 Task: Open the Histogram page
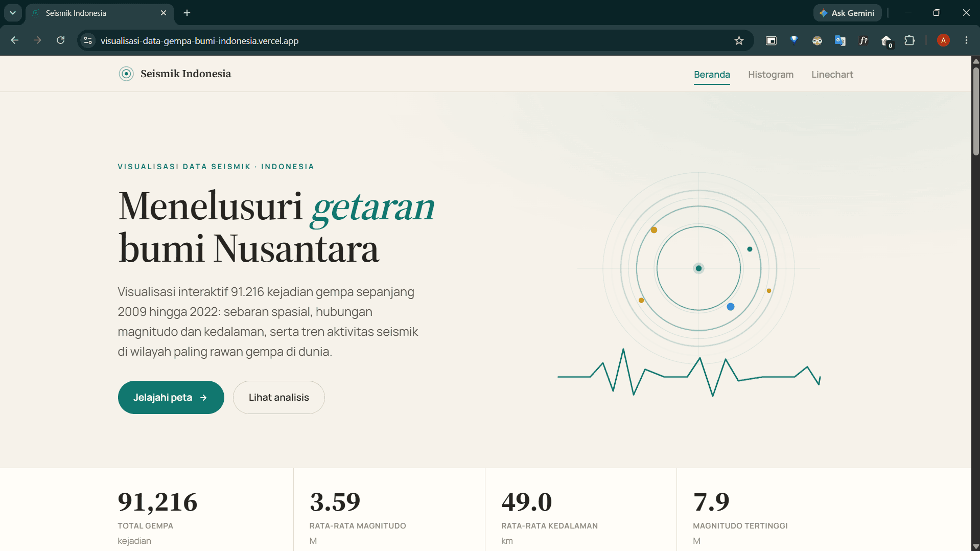(771, 75)
